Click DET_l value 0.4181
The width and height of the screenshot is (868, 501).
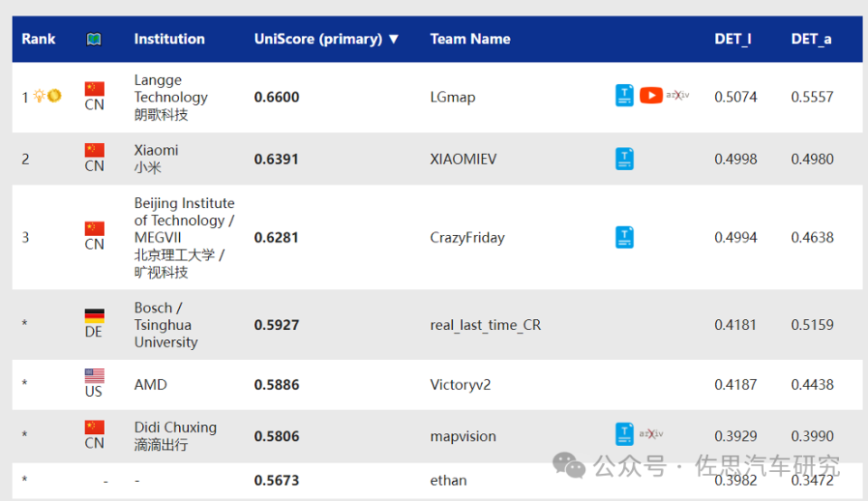point(736,325)
